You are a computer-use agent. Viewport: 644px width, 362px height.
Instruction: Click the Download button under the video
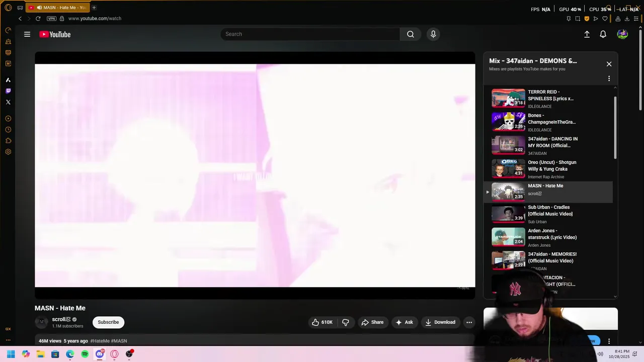[x=440, y=322]
